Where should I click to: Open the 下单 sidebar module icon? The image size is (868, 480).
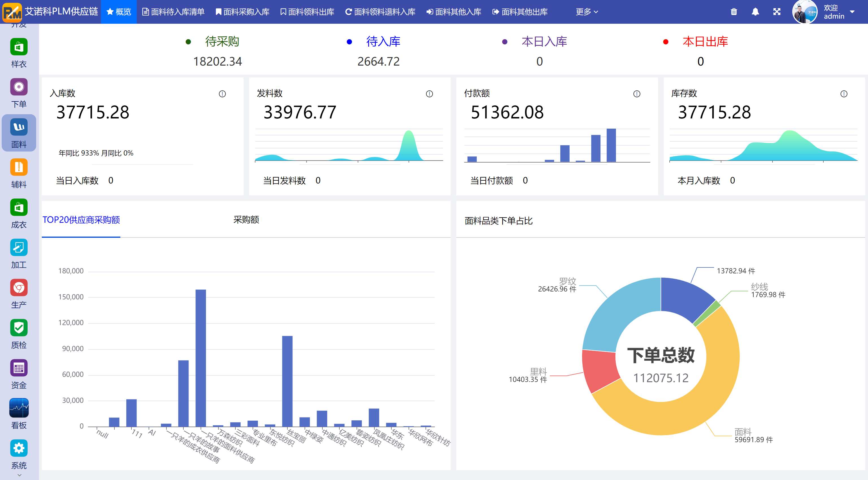19,87
